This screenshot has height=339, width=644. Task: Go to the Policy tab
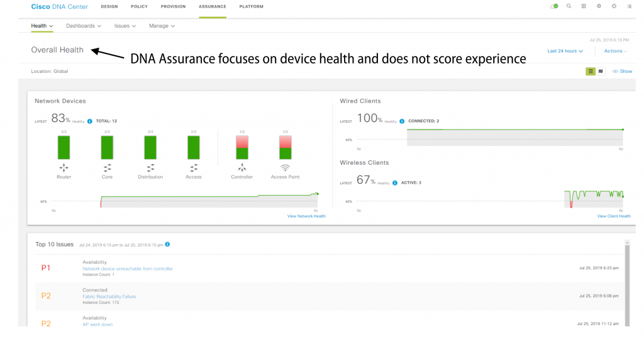139,6
